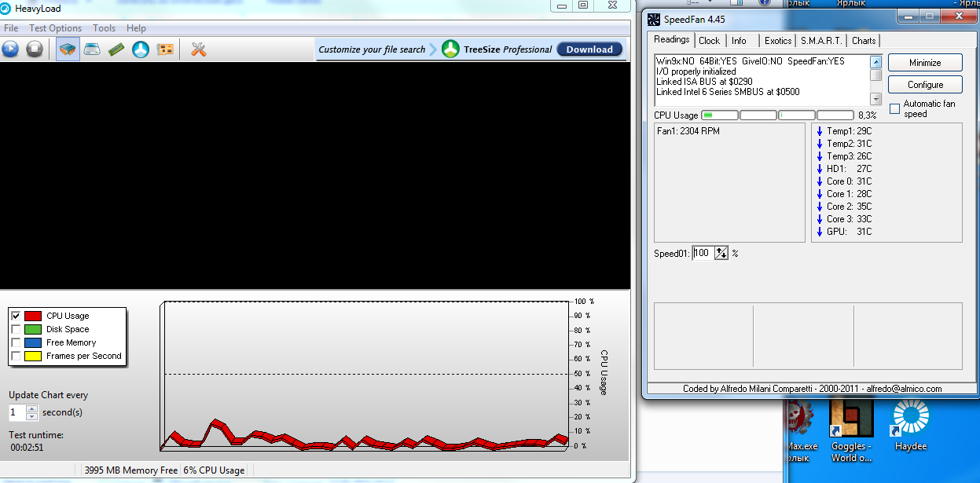Toggle the Write Temp File disk test

[x=92, y=49]
